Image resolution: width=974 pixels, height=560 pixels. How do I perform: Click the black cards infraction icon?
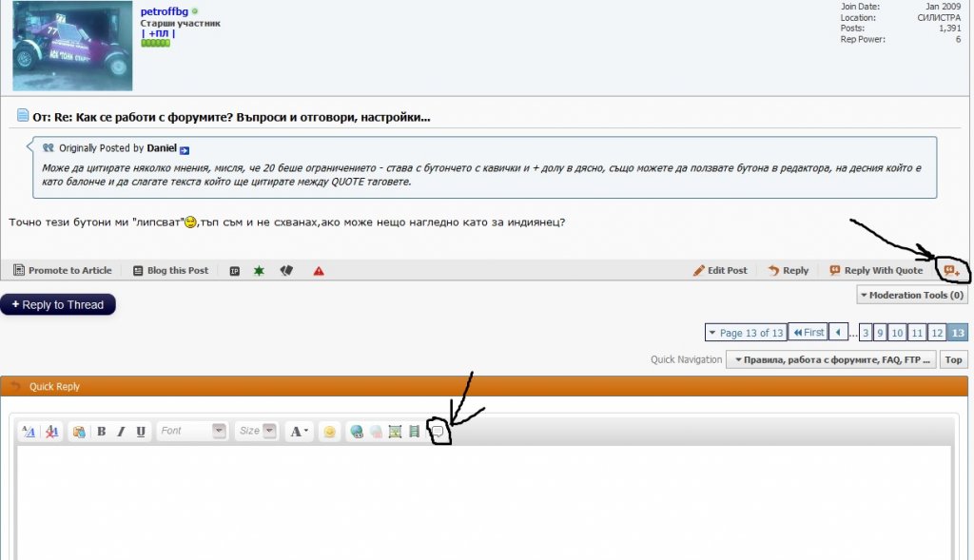tap(286, 271)
